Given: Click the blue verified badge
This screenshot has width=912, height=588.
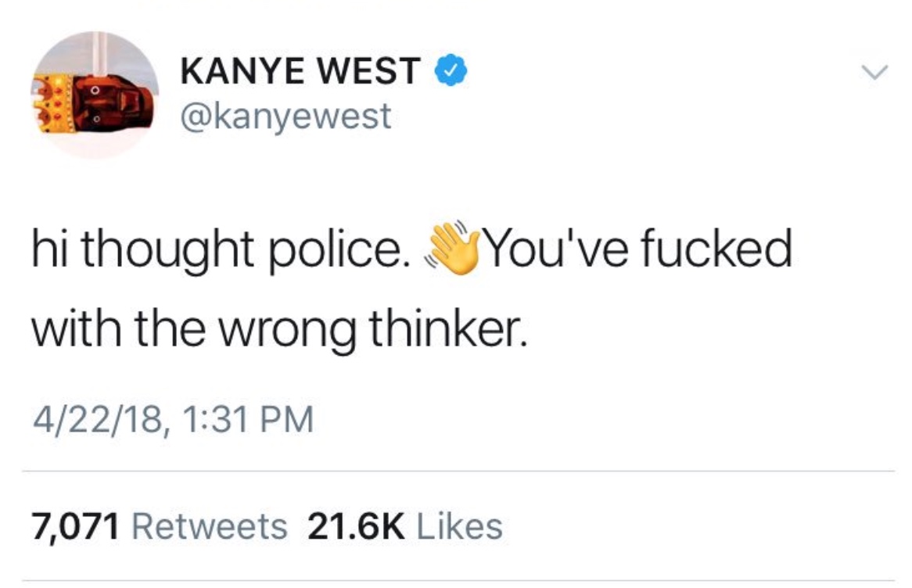Looking at the screenshot, I should point(451,70).
